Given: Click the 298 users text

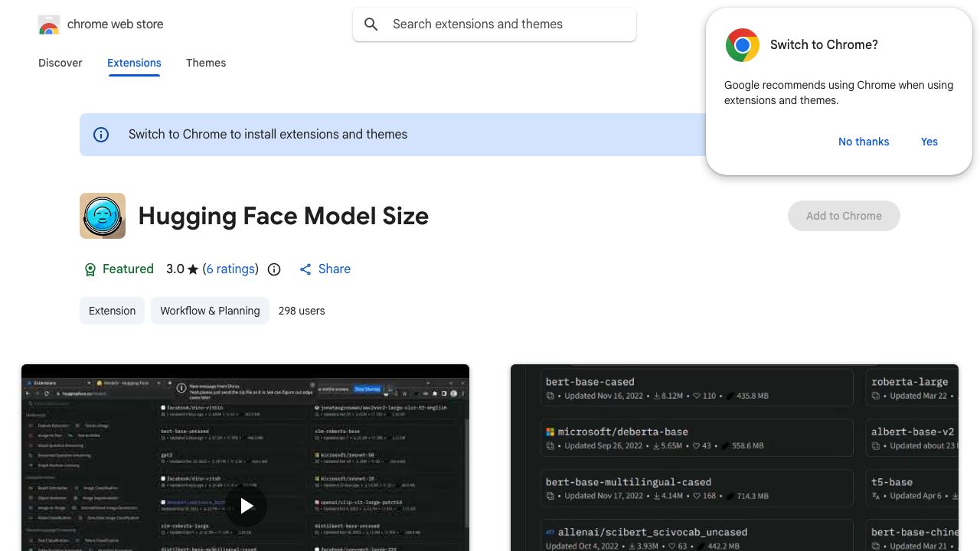Looking at the screenshot, I should pyautogui.click(x=302, y=311).
